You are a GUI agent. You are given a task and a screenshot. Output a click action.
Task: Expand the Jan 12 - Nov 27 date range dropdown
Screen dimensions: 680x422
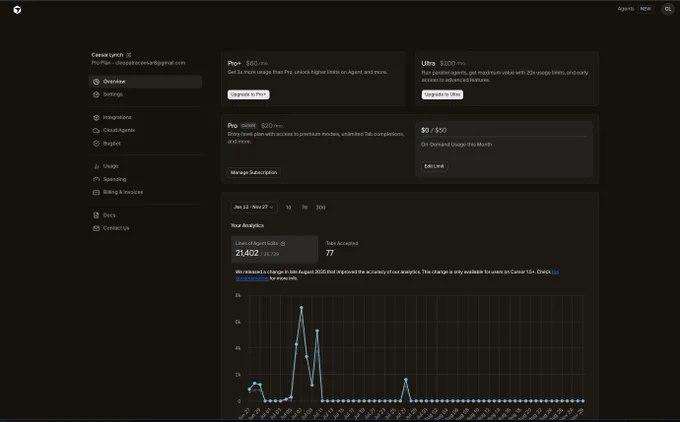tap(254, 207)
